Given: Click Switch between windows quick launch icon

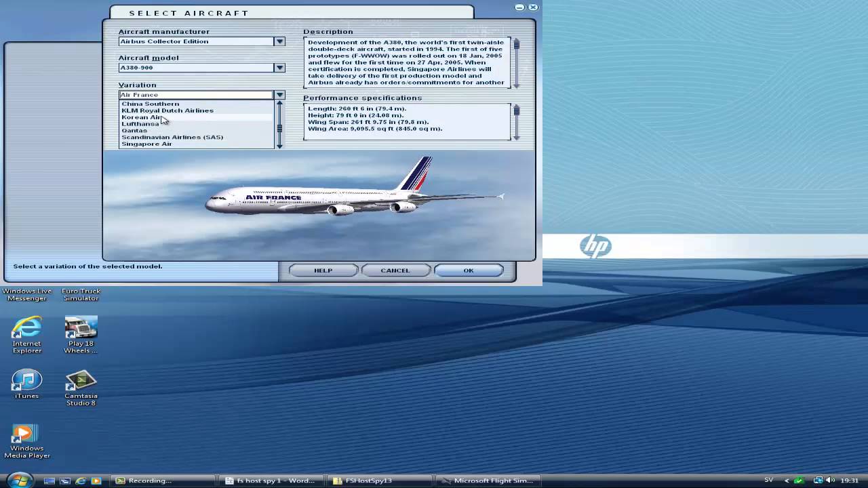Looking at the screenshot, I should click(65, 481).
